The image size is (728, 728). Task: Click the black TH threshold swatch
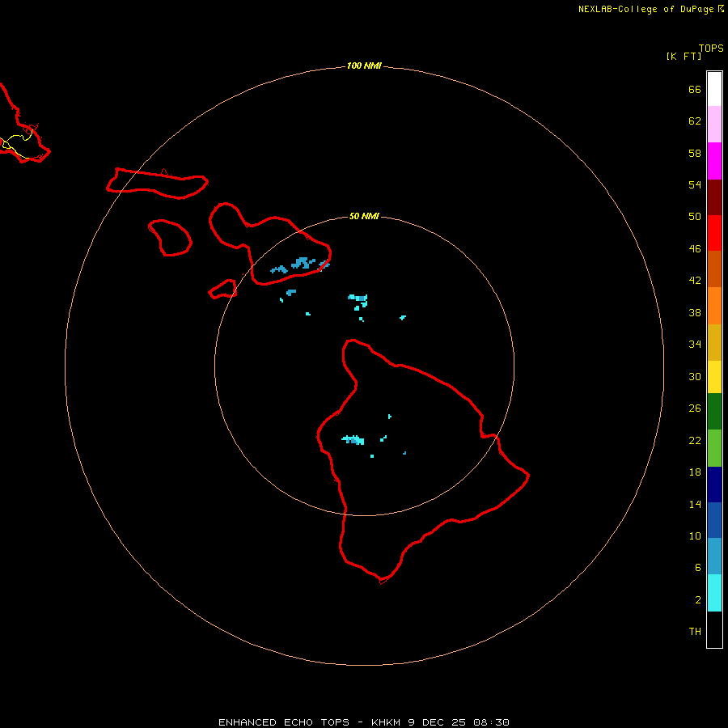click(x=714, y=629)
